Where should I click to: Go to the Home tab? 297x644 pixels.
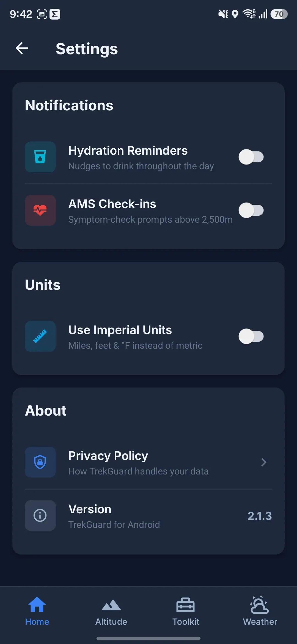pos(37,611)
